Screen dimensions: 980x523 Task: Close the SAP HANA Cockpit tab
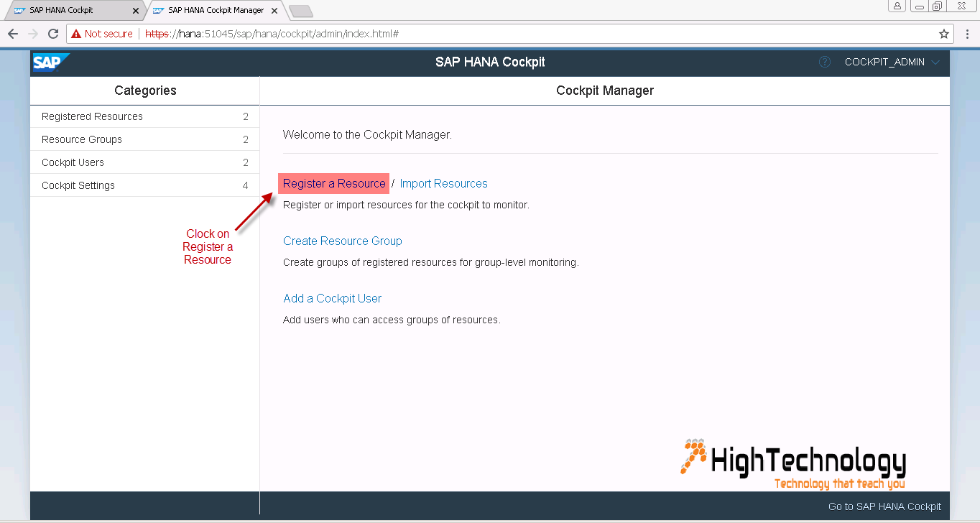point(136,11)
